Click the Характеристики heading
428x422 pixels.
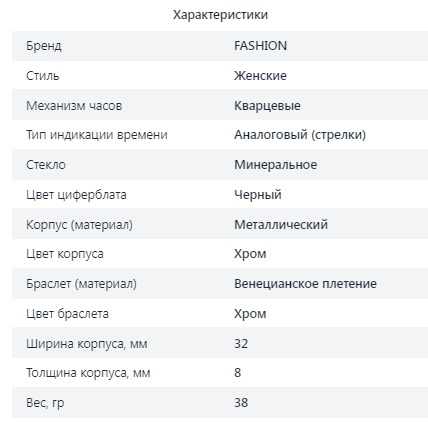click(x=220, y=15)
